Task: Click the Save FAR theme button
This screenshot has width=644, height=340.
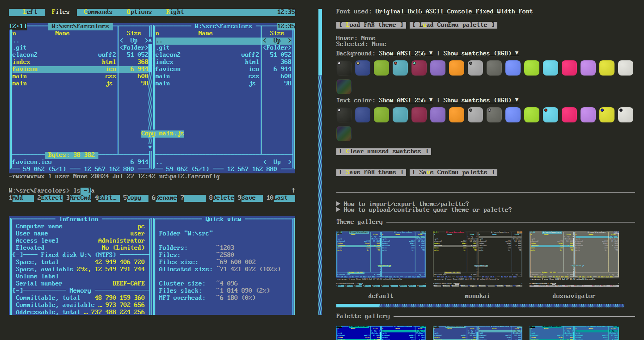Action: pos(371,172)
